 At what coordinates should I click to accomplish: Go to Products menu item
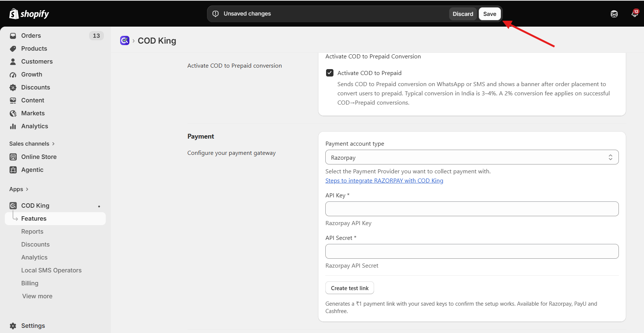(x=34, y=48)
